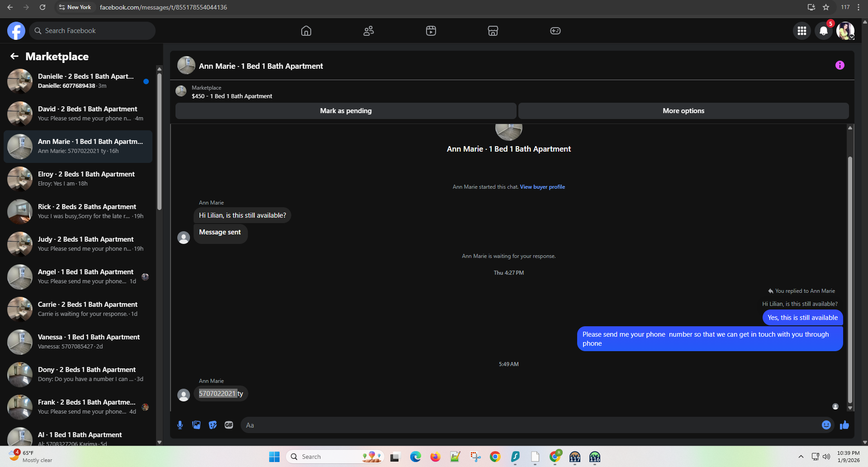Click the site info icon in address bar
868x467 pixels.
(62, 7)
